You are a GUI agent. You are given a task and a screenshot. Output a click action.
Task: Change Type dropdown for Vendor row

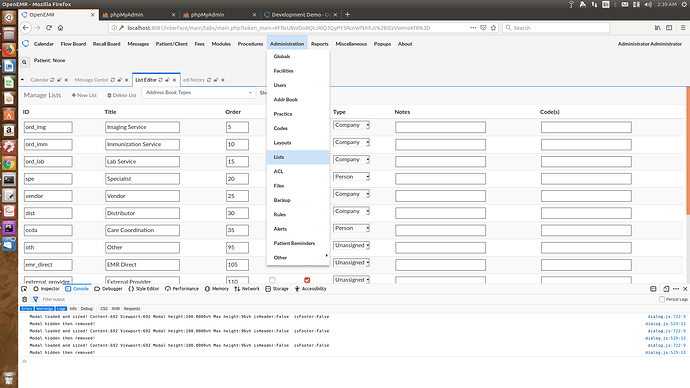[x=351, y=194]
